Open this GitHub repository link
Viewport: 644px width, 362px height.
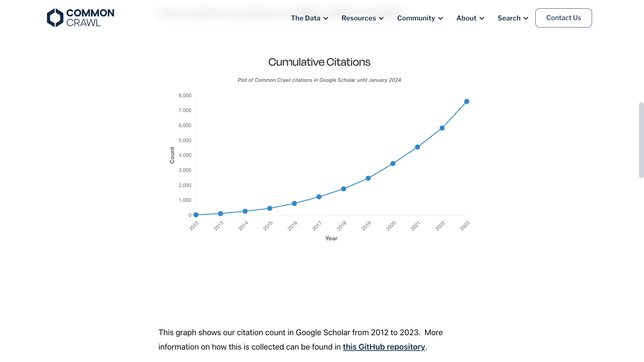(384, 347)
